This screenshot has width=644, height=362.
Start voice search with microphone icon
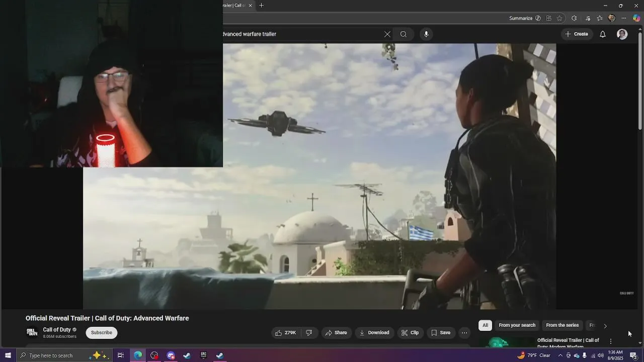pos(426,34)
